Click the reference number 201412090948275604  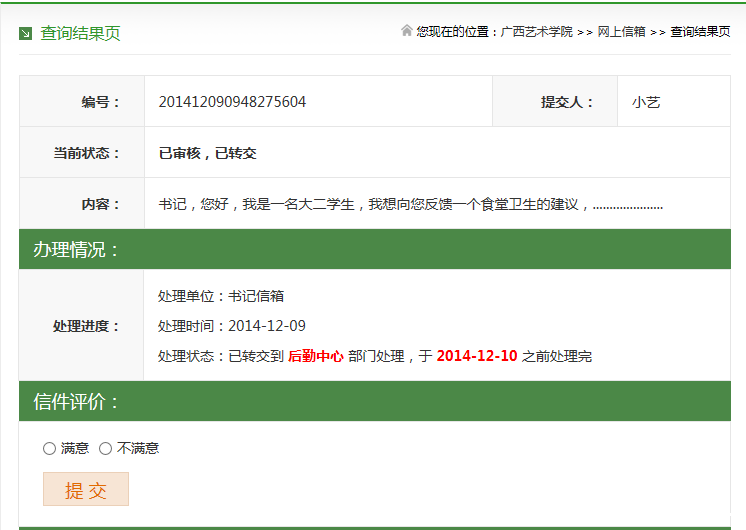232,102
